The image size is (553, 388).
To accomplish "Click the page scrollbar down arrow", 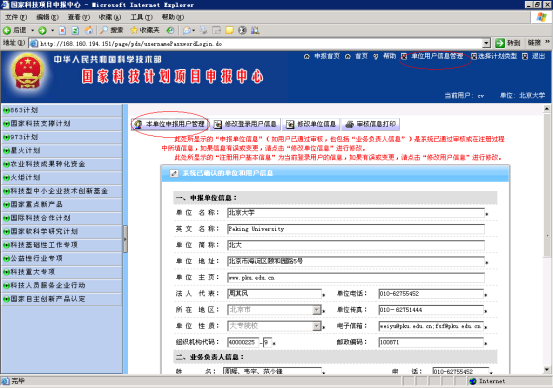I will [547, 370].
